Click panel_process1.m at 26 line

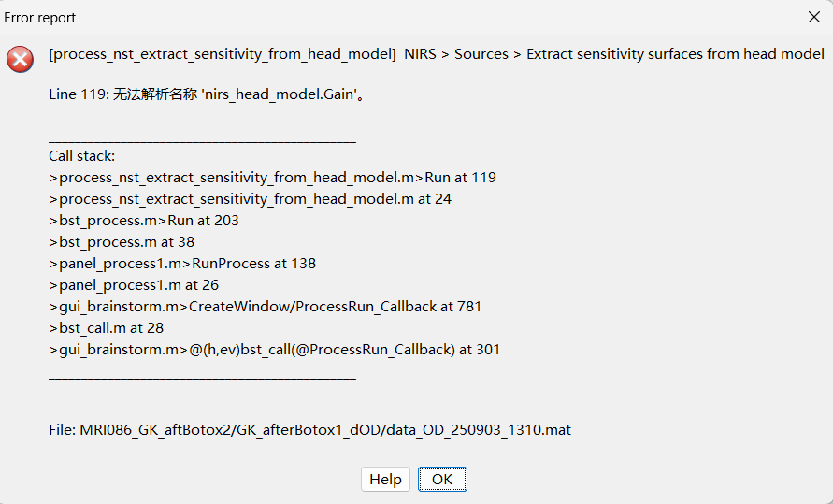coord(134,285)
